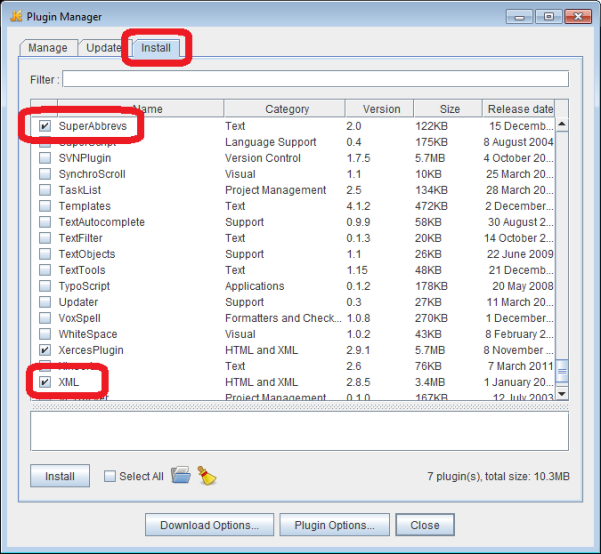
Task: Switch to the Manage tab
Action: click(48, 48)
